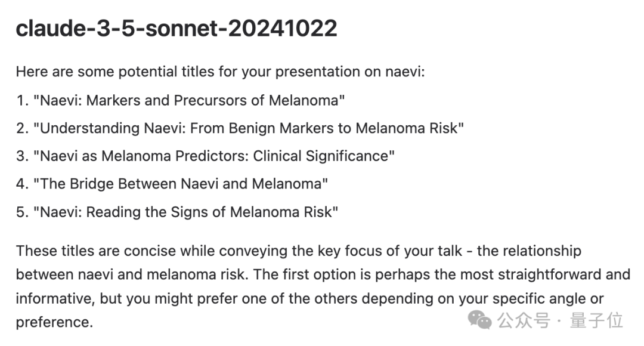Click title "Understanding Naevi: From Benign Markers"

(x=249, y=128)
